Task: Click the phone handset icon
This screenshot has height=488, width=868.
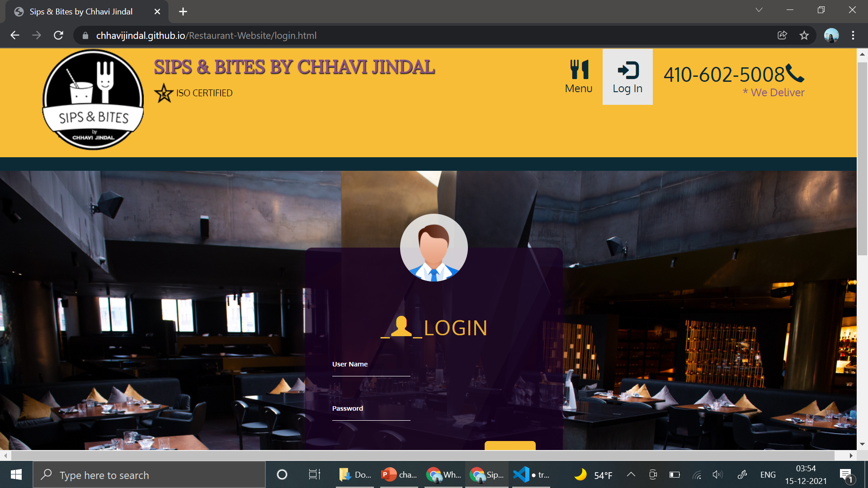Action: pyautogui.click(x=795, y=73)
